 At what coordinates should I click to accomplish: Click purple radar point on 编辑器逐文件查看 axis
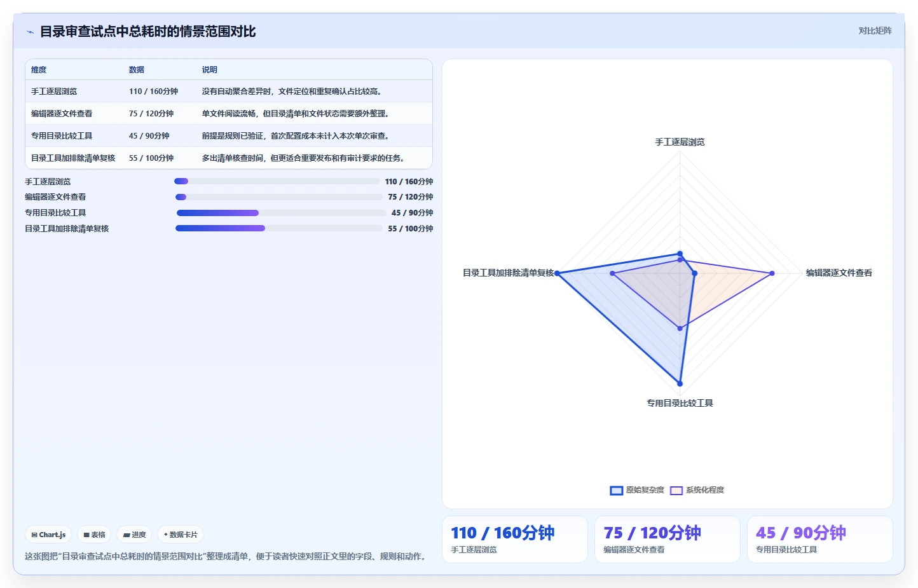[x=772, y=273]
